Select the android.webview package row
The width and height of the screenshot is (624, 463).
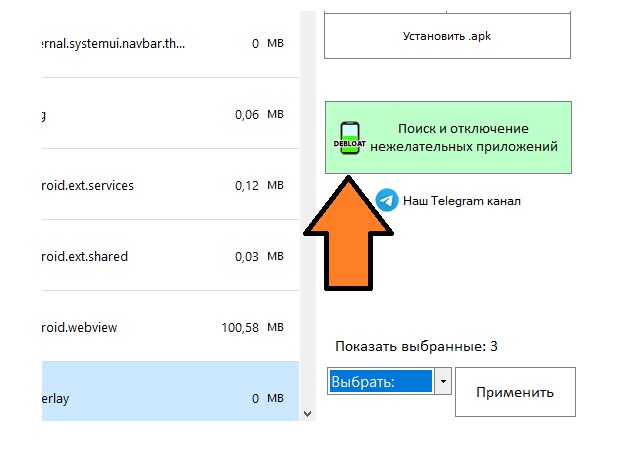pos(170,327)
